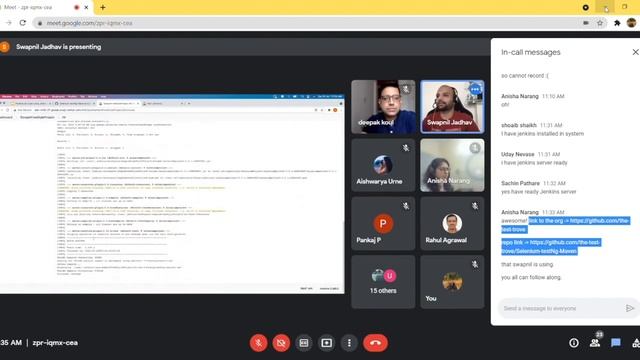Show the participants people icon
The width and height of the screenshot is (640, 360).
coord(595,343)
